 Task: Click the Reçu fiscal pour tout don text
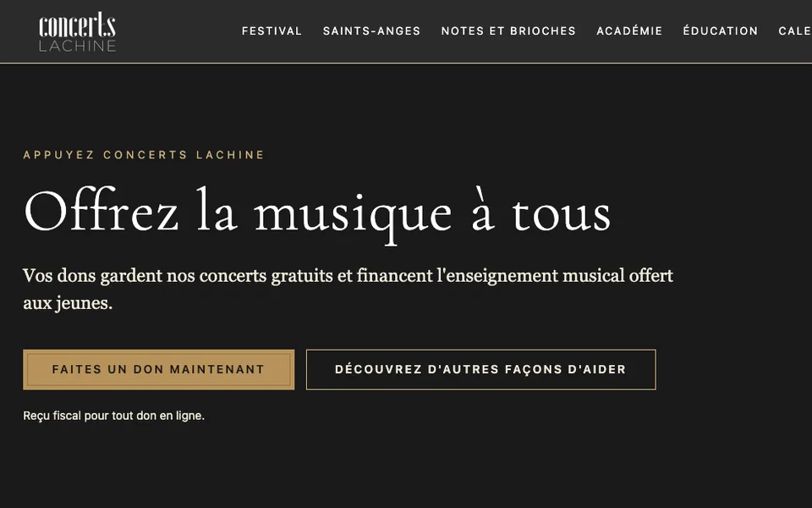click(114, 416)
